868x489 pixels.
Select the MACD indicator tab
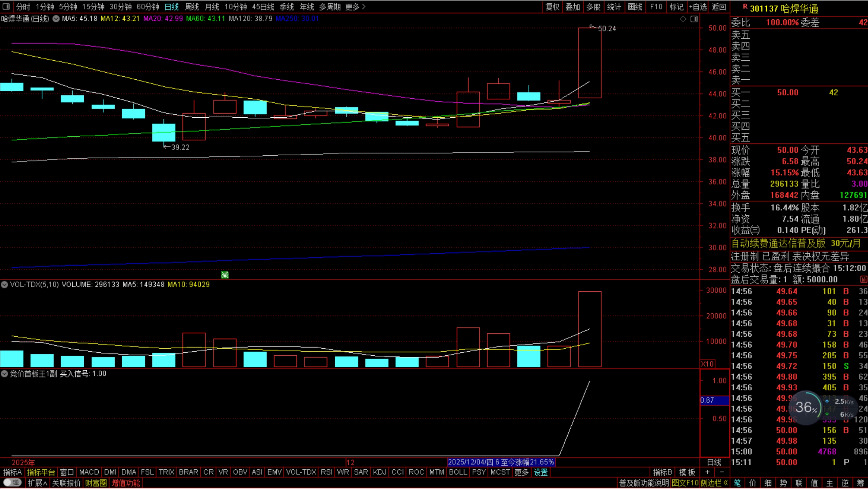[x=89, y=472]
